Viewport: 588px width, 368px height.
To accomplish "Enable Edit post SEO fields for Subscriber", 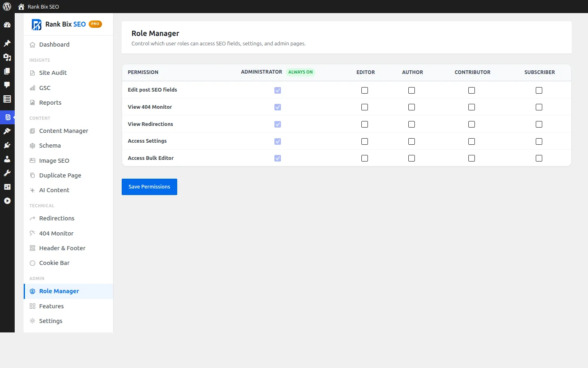I will pos(539,90).
